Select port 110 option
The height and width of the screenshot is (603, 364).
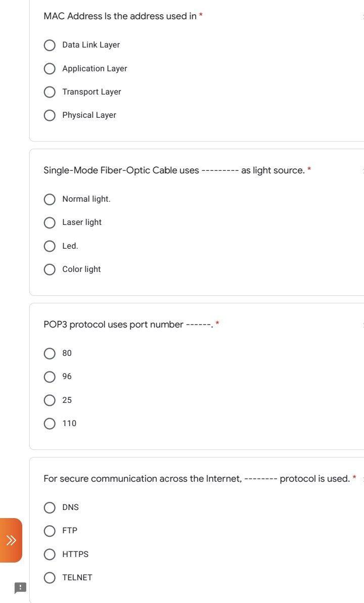coord(49,423)
